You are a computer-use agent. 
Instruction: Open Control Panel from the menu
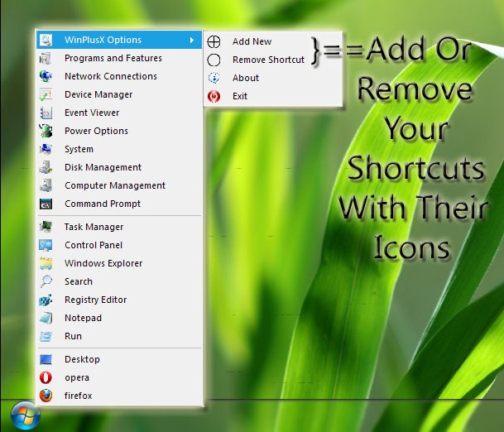point(94,245)
